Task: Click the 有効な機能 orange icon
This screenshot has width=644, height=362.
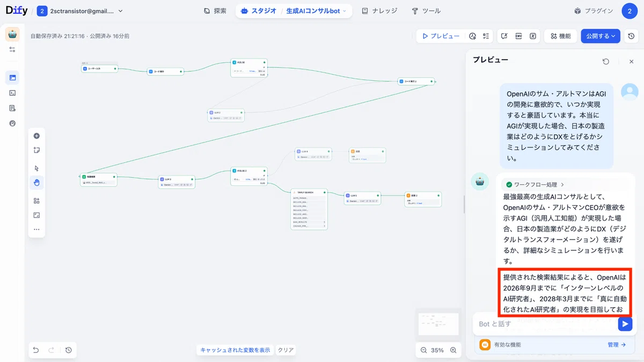Action: point(485,345)
